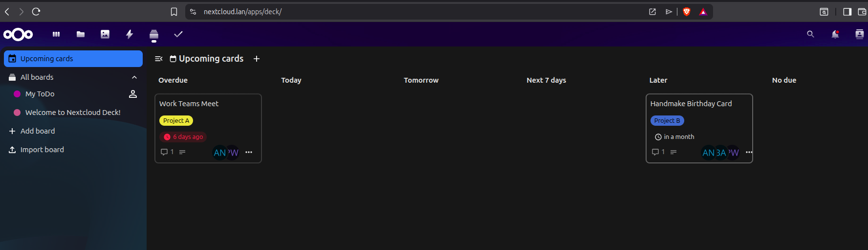Open the browser wallet icon
868x250 pixels.
click(862, 12)
